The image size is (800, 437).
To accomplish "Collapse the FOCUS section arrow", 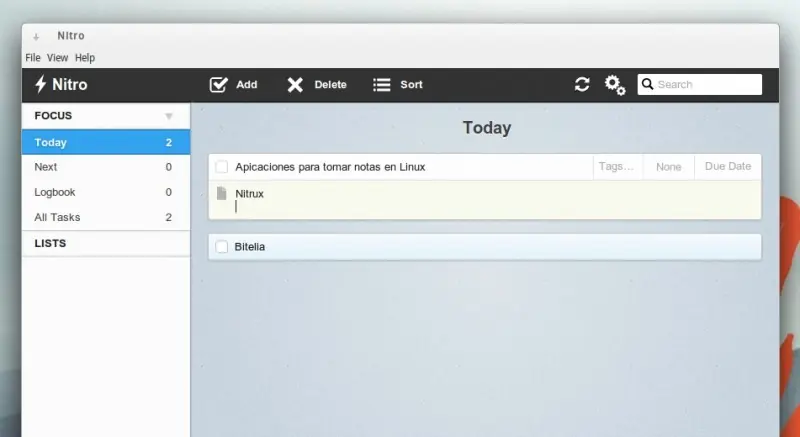I will point(169,116).
